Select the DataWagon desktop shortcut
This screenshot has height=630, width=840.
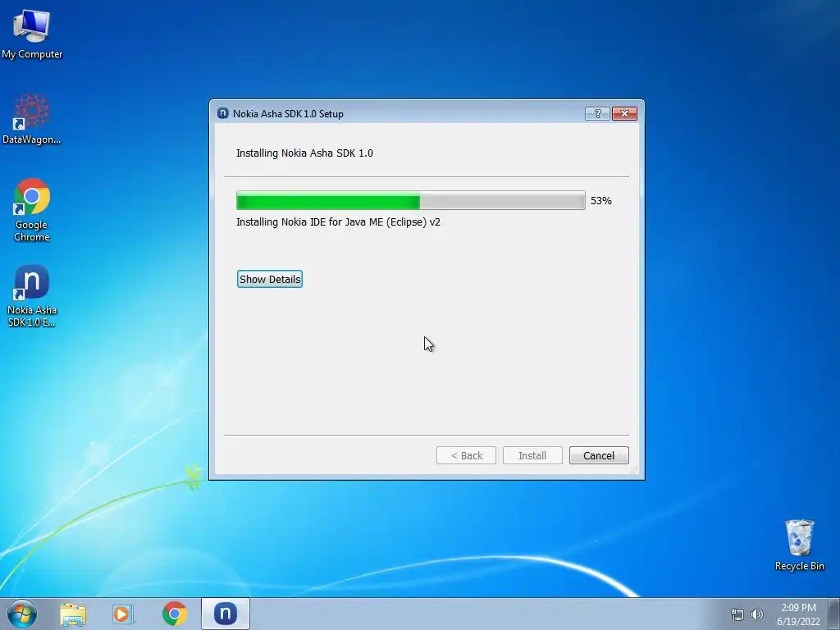[32, 119]
